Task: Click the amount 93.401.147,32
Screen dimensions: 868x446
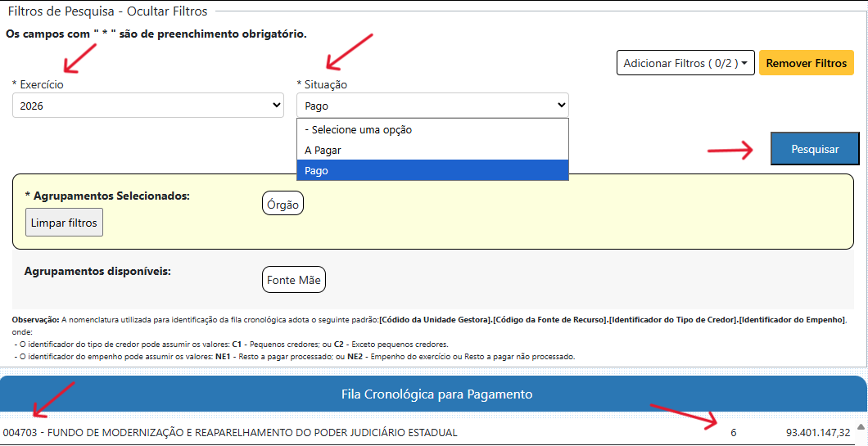Action: click(817, 433)
